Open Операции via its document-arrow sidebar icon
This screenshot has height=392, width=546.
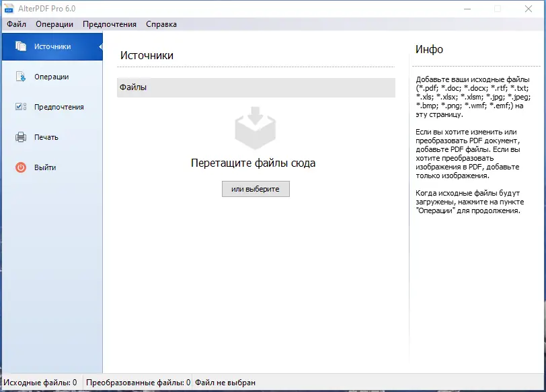tap(19, 77)
